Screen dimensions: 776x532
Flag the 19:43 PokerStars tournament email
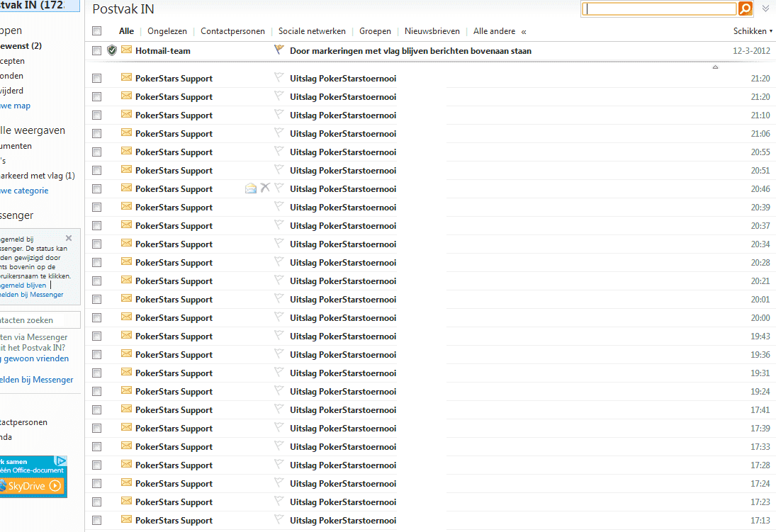pyautogui.click(x=279, y=336)
